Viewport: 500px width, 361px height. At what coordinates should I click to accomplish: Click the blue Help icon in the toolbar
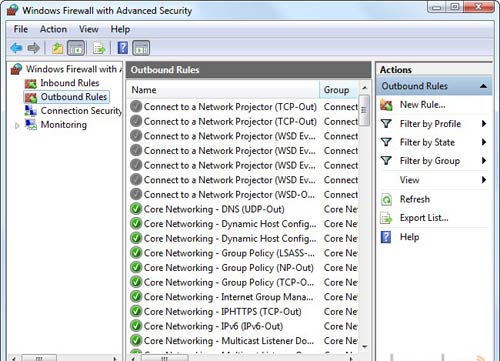[x=123, y=48]
